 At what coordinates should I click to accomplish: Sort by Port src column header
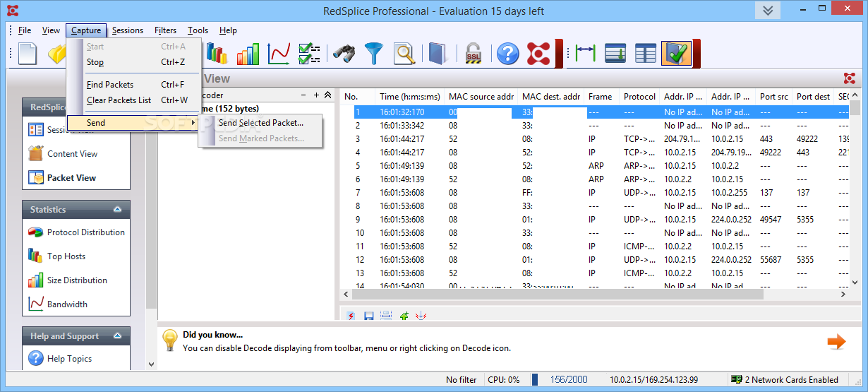pos(773,97)
